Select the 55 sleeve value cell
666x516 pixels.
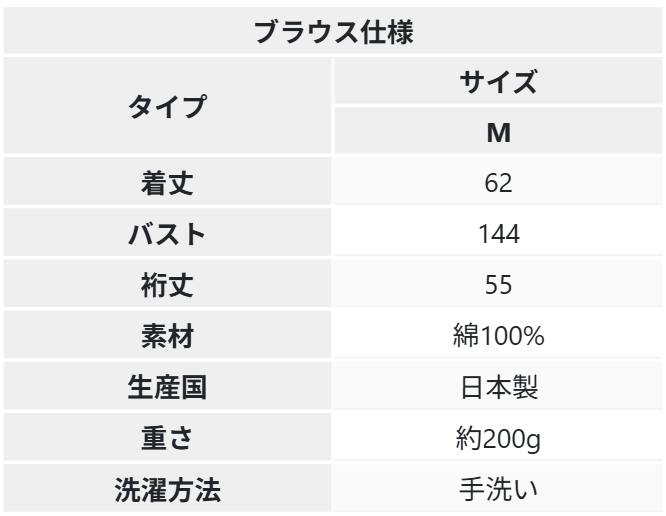tap(498, 284)
